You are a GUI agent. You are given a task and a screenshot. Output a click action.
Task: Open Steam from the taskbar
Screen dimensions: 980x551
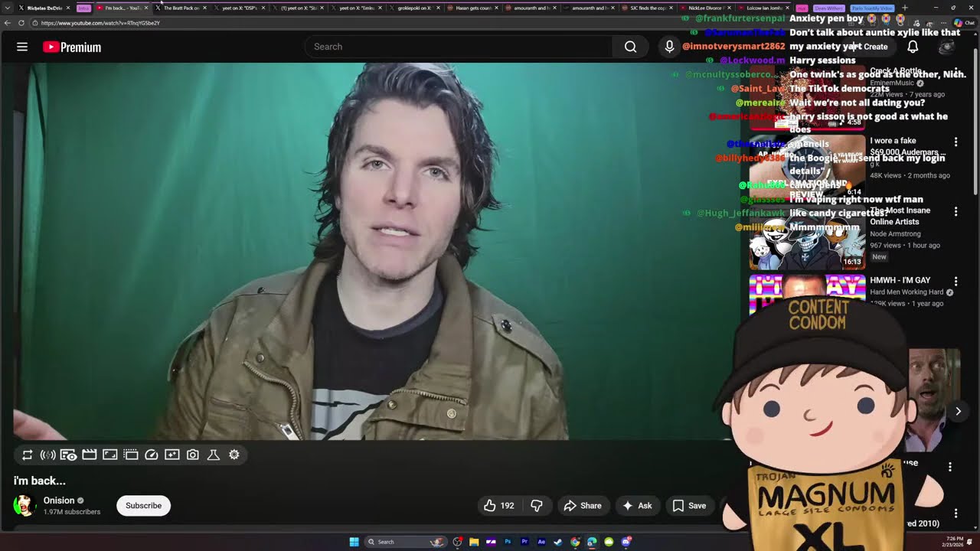pos(558,542)
